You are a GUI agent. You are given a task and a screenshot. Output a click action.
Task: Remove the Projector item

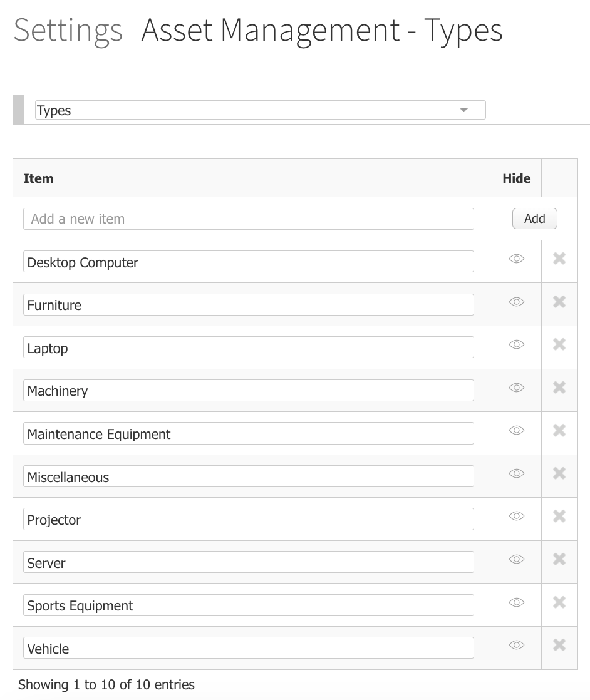[x=559, y=516]
